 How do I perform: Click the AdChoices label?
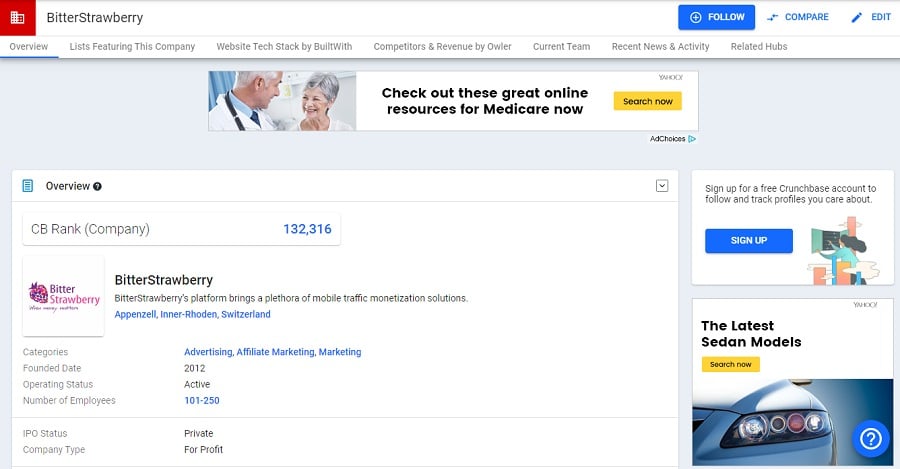tap(667, 139)
